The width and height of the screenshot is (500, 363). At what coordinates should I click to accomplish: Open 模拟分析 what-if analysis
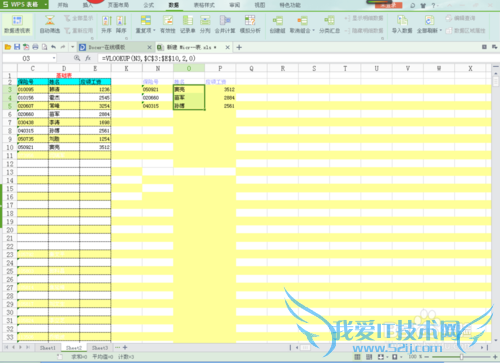(x=250, y=24)
